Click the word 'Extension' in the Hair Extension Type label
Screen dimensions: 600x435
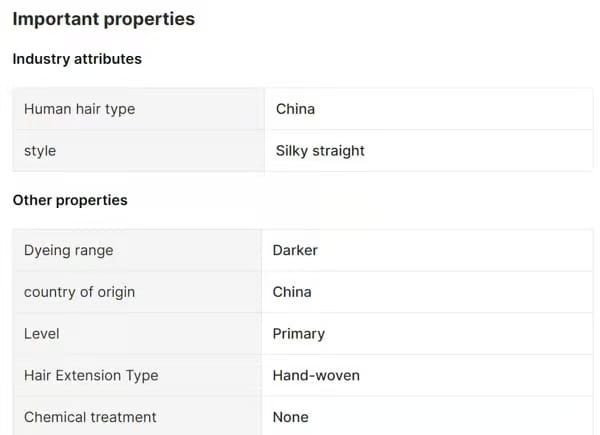(90, 376)
